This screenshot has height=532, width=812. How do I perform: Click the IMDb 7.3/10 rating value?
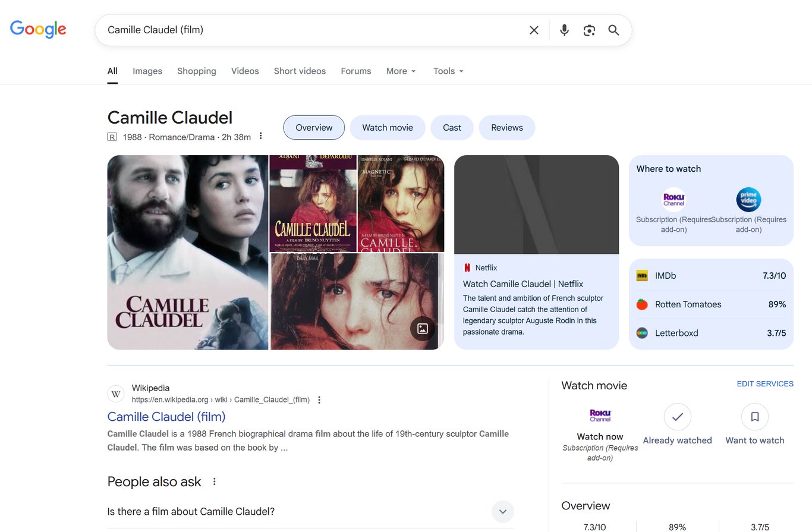coord(775,276)
